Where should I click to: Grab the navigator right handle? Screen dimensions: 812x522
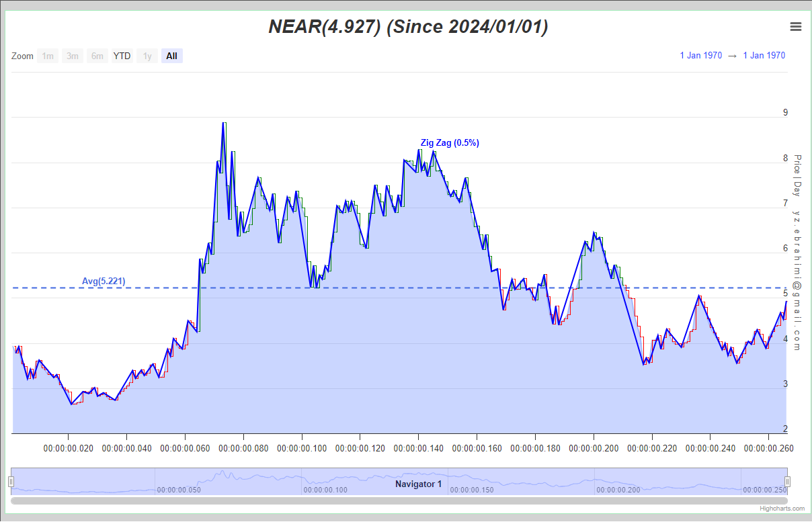[787, 482]
